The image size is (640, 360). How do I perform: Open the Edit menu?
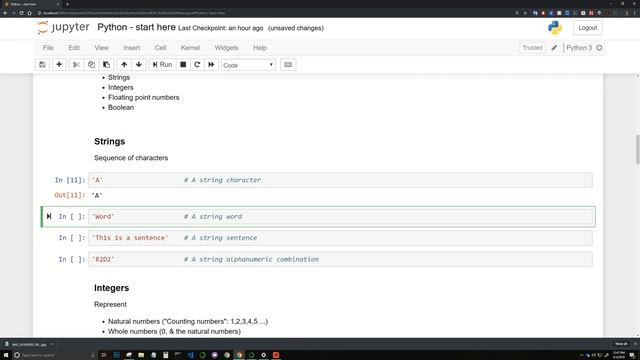tap(74, 48)
